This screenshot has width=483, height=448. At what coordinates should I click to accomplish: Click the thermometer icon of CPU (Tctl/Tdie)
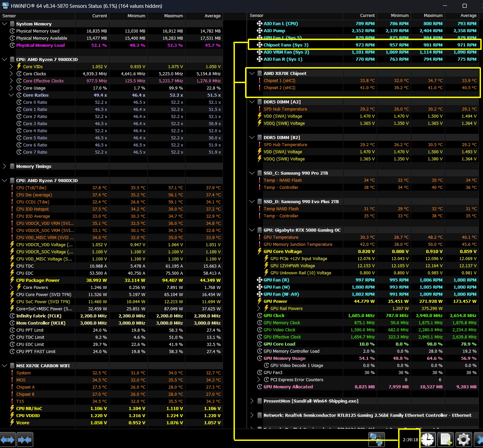pyautogui.click(x=12, y=188)
